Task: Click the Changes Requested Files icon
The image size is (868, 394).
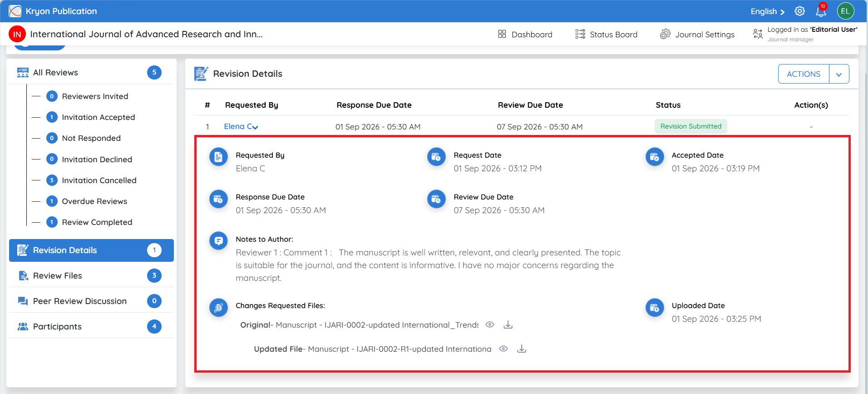Action: pyautogui.click(x=218, y=308)
